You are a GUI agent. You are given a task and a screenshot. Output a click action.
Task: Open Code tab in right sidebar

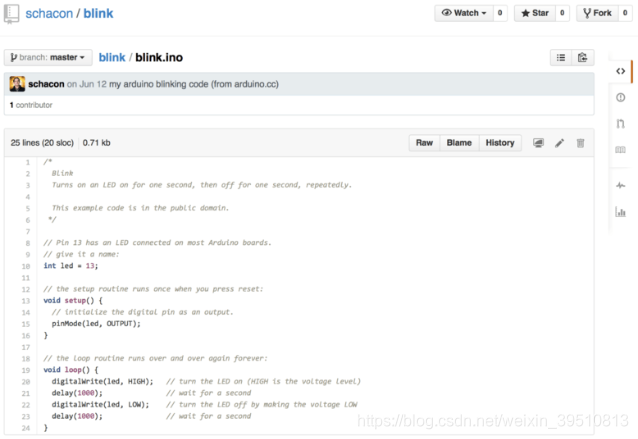click(620, 71)
